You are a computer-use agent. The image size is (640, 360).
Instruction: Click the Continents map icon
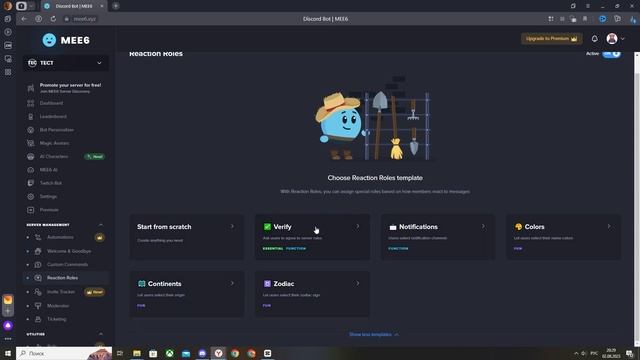[x=141, y=284]
